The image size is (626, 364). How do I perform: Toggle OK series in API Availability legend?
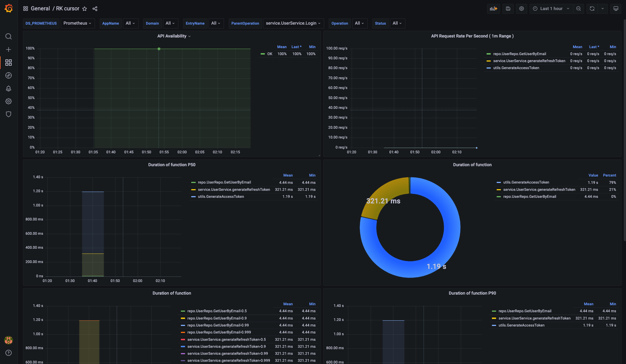[270, 54]
